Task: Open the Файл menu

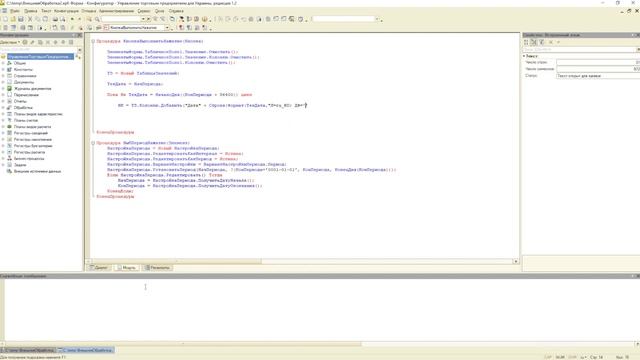Action: click(x=15, y=11)
